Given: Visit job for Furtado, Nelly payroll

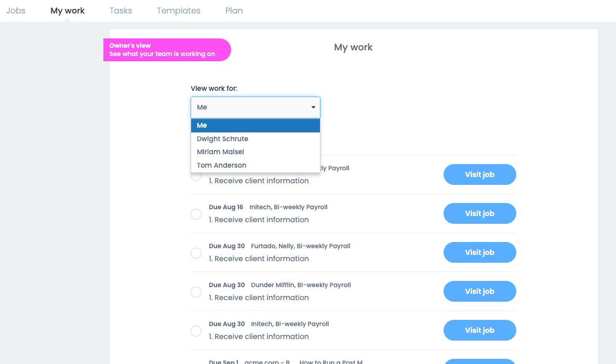Looking at the screenshot, I should click(x=479, y=252).
